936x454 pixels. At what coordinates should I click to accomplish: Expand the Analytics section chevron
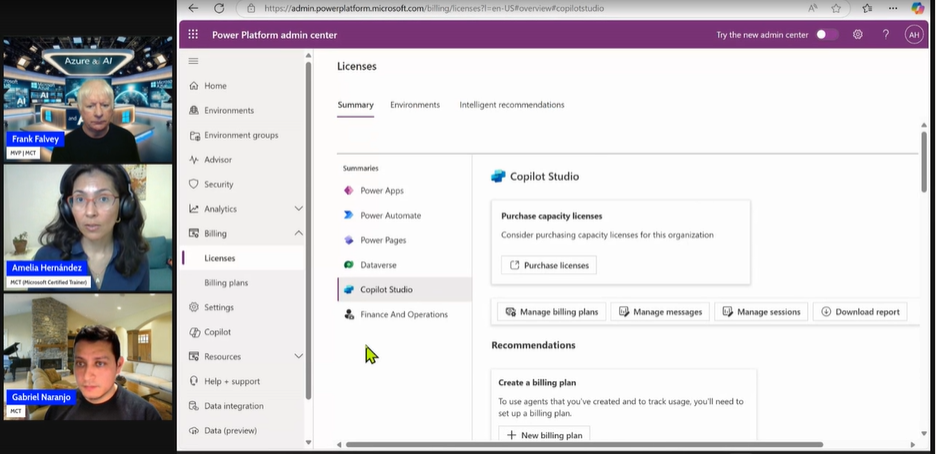tap(298, 209)
